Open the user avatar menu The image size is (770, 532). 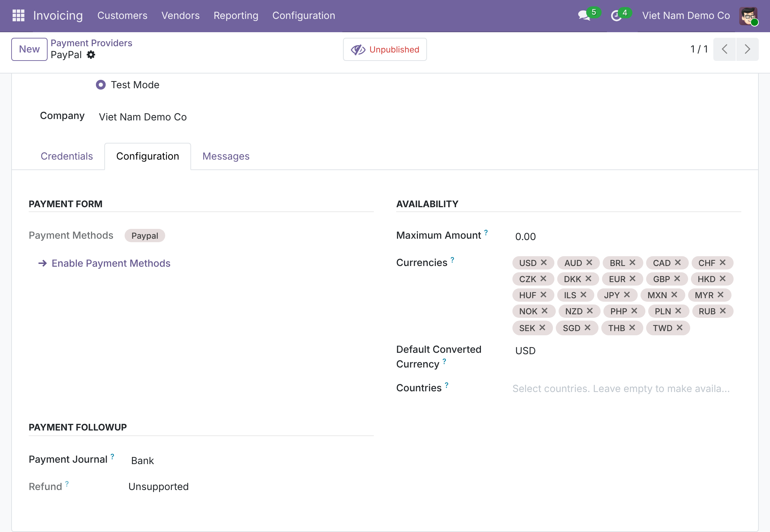[748, 16]
